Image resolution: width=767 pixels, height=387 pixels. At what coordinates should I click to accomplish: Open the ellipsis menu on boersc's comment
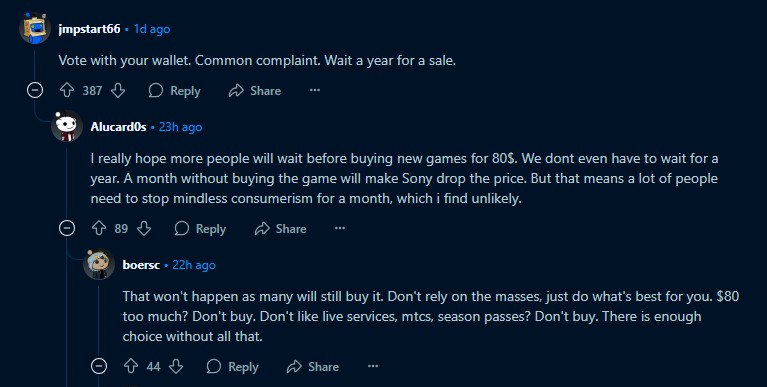click(373, 366)
